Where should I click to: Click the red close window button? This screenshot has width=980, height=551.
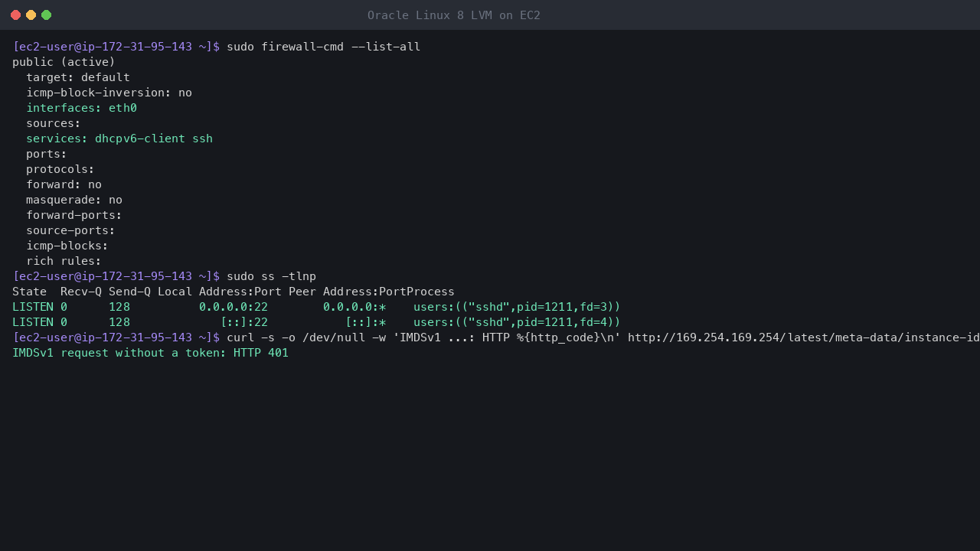click(15, 15)
